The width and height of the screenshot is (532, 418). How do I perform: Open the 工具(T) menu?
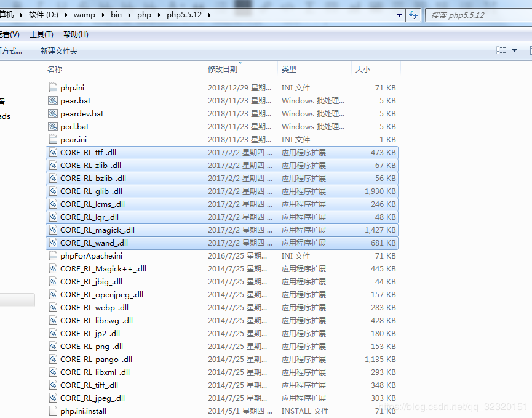click(41, 34)
